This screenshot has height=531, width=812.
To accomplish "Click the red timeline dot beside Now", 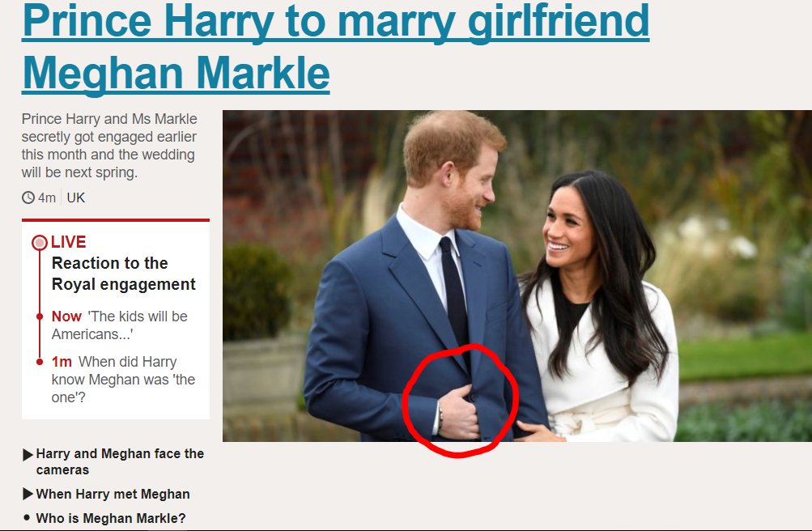I will [x=40, y=316].
